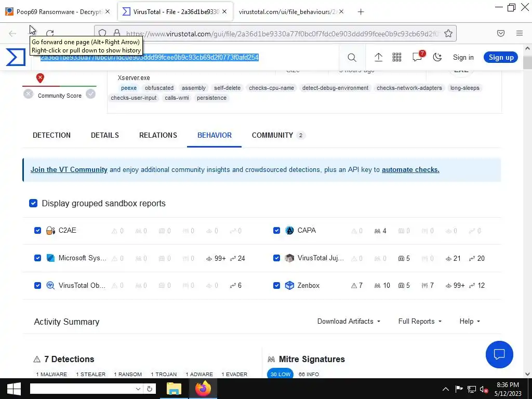
Task: Select the 30 LOW Mitre filter
Action: point(280,374)
